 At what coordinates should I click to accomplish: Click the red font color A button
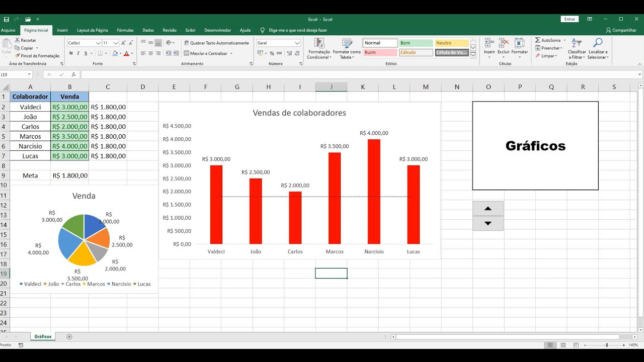tap(126, 53)
